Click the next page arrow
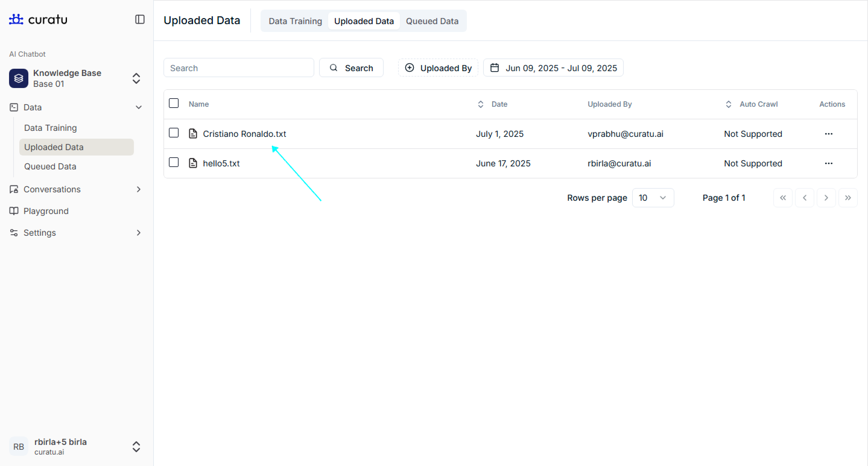 [x=826, y=198]
